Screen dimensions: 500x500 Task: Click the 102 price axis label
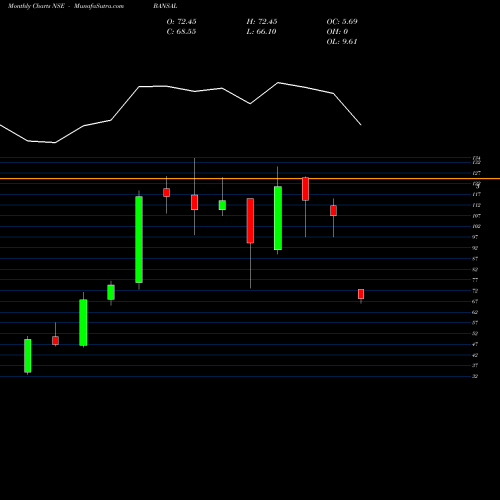477,226
